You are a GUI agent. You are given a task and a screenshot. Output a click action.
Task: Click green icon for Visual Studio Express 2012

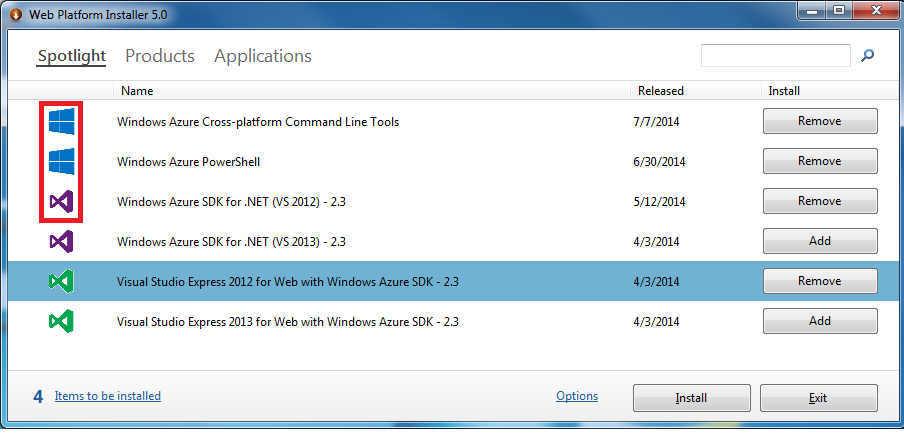[61, 281]
